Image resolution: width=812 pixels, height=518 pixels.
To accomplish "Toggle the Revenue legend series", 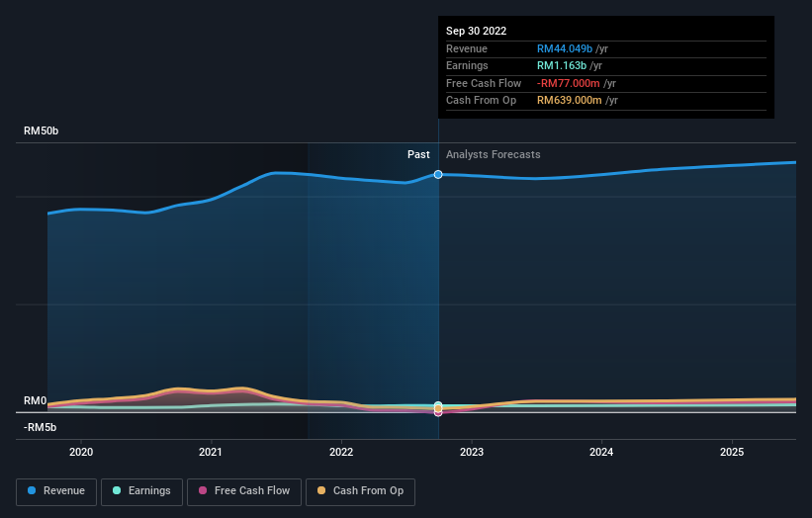I will pos(56,491).
